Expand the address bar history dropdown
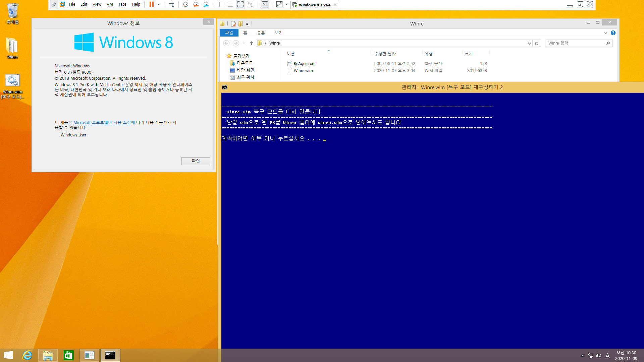The height and width of the screenshot is (362, 644). tap(529, 43)
